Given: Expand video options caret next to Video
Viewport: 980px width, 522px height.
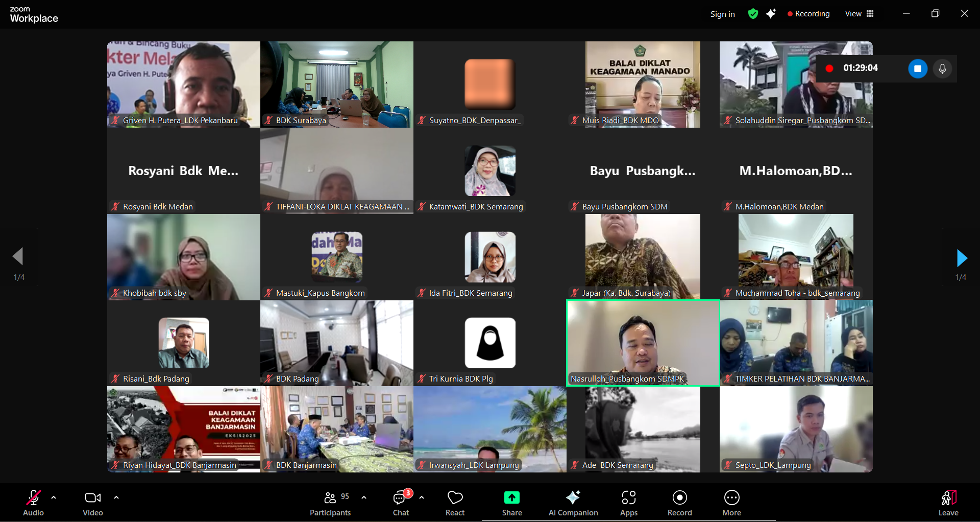Looking at the screenshot, I should 116,497.
